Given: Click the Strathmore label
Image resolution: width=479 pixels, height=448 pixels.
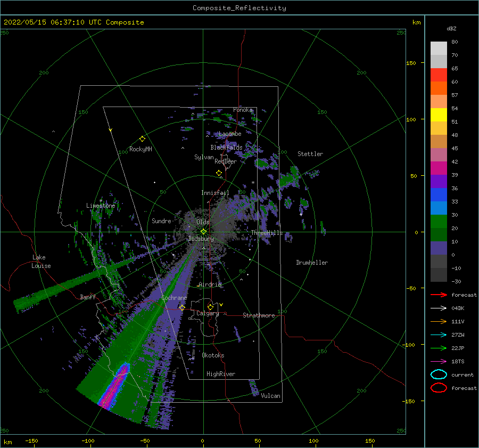Looking at the screenshot, I should (259, 315).
